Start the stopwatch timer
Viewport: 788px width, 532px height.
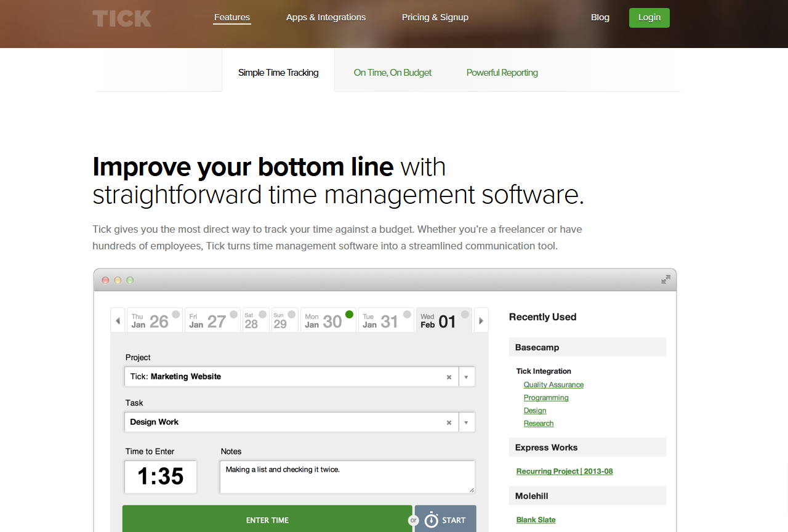tap(445, 520)
